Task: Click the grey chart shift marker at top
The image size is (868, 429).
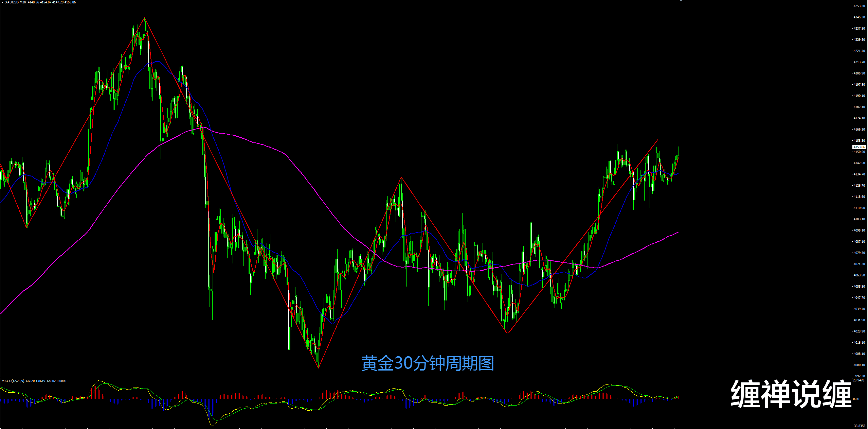Action: click(x=681, y=1)
